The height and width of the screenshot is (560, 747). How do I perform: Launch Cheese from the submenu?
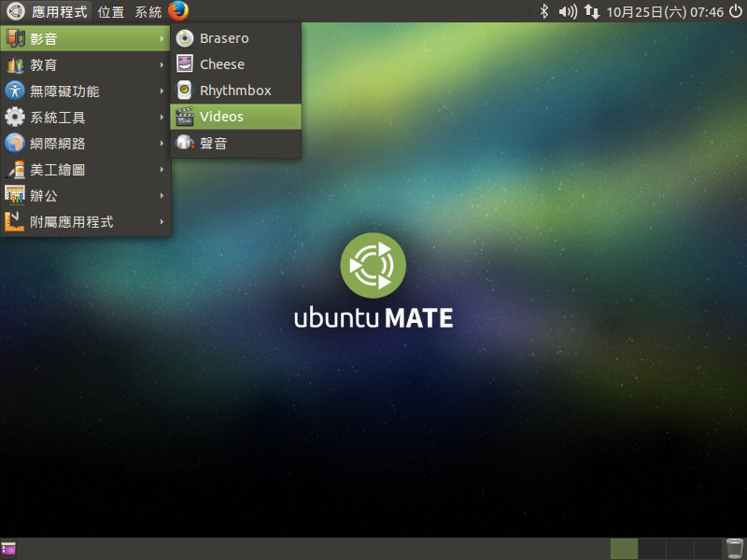coord(236,64)
